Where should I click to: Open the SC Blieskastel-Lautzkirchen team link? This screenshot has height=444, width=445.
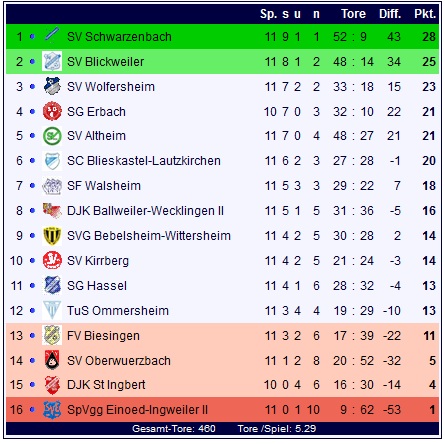144,161
